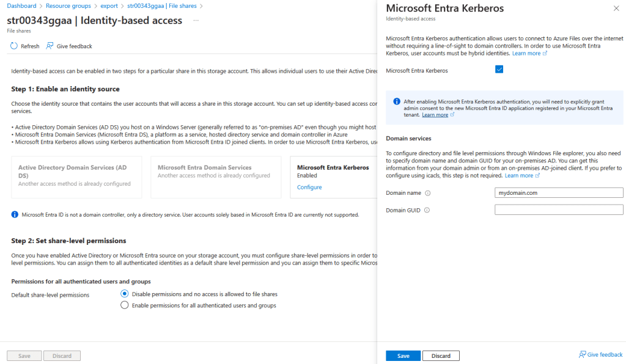Click the empty Domain GUID field
This screenshot has height=364, width=626.
tap(558, 210)
